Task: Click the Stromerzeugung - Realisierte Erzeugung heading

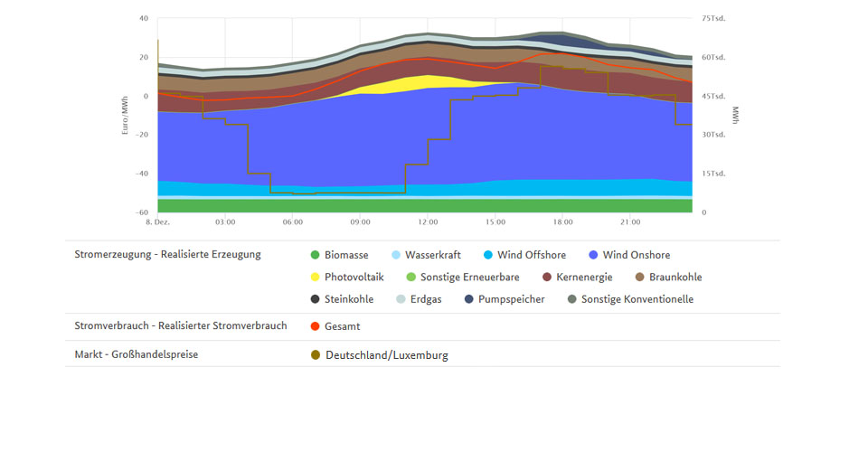Action: [168, 255]
